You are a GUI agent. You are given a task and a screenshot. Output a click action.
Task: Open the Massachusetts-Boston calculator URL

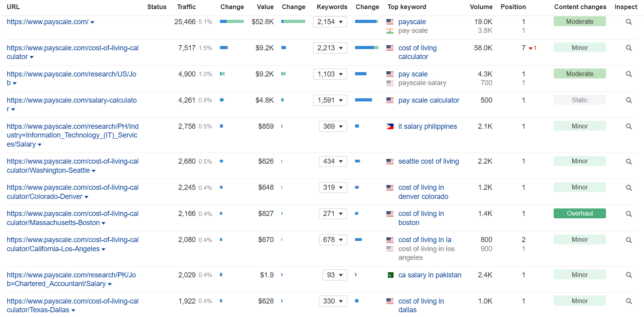tap(73, 218)
